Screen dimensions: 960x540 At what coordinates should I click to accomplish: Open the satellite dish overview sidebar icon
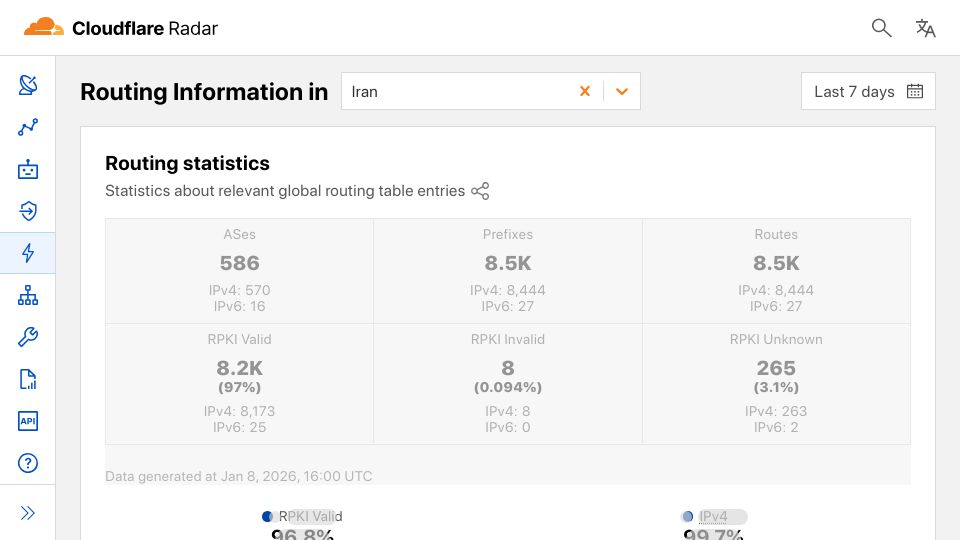(x=28, y=85)
